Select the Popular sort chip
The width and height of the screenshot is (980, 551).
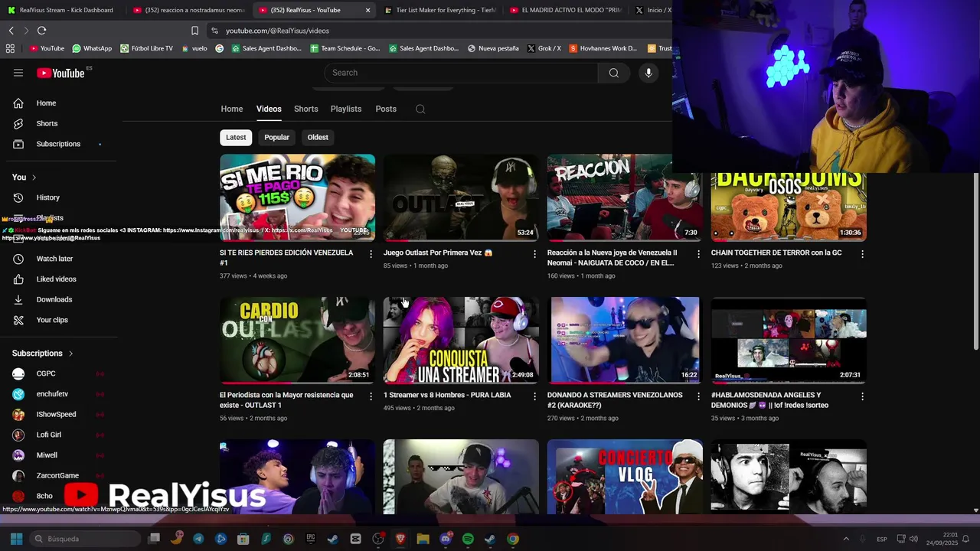pyautogui.click(x=277, y=138)
